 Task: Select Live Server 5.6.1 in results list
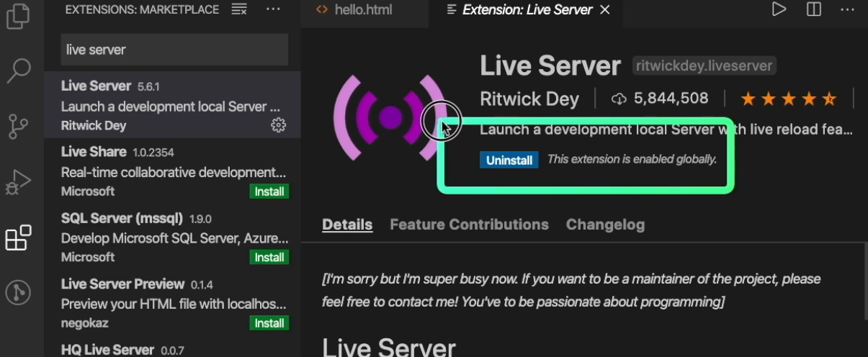click(172, 104)
